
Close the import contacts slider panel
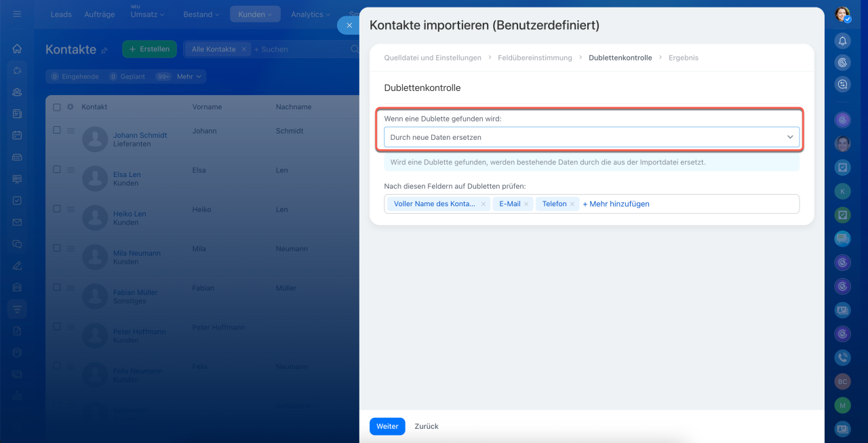point(349,25)
